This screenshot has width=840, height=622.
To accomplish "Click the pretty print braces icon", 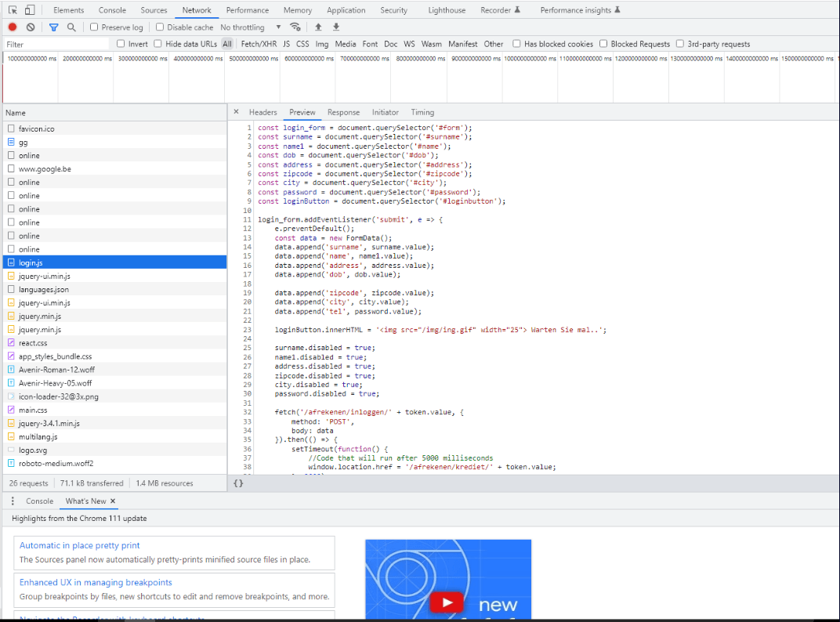I will pyautogui.click(x=238, y=483).
